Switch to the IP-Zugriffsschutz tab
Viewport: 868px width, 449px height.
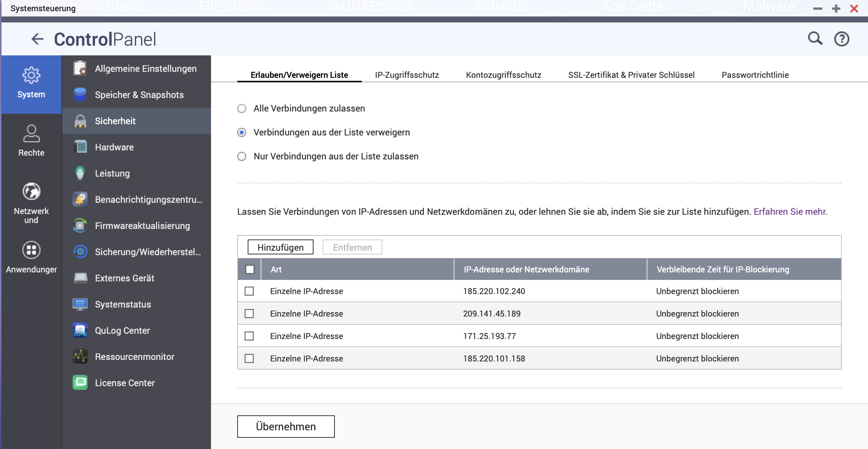click(407, 75)
